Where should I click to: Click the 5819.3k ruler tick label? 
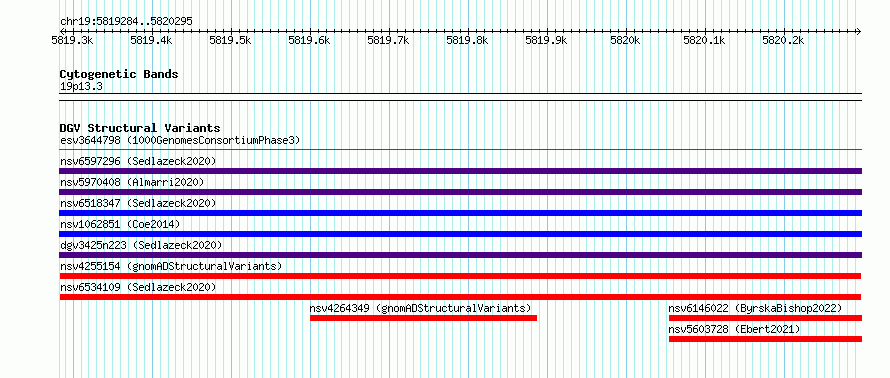click(73, 40)
